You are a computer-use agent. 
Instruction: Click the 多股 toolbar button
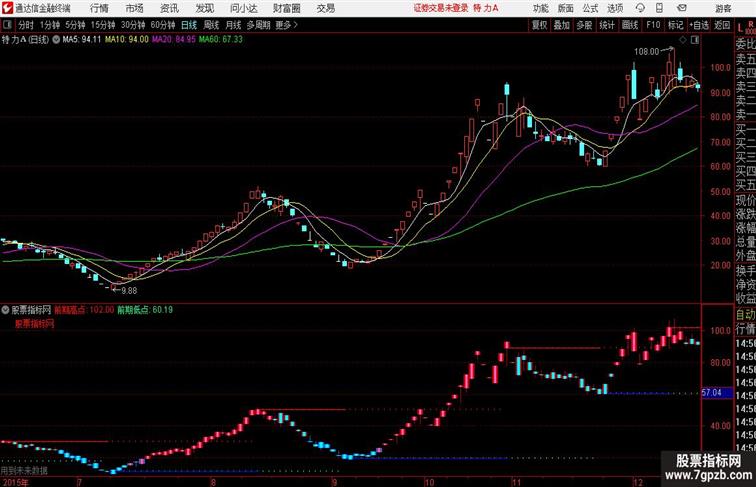click(584, 25)
